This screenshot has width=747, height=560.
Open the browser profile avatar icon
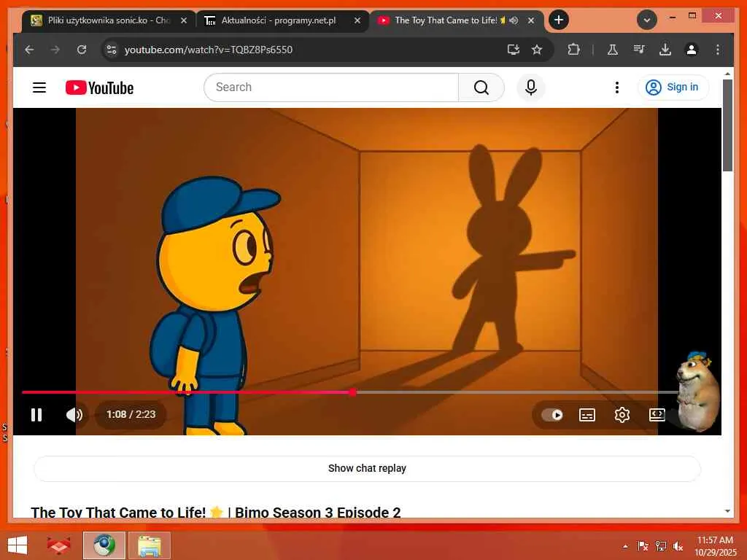(692, 50)
